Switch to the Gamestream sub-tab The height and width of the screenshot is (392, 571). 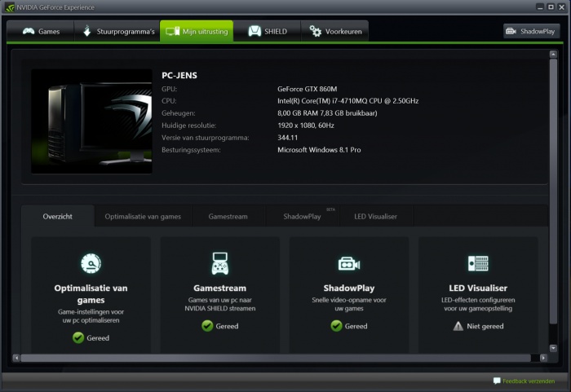click(228, 217)
